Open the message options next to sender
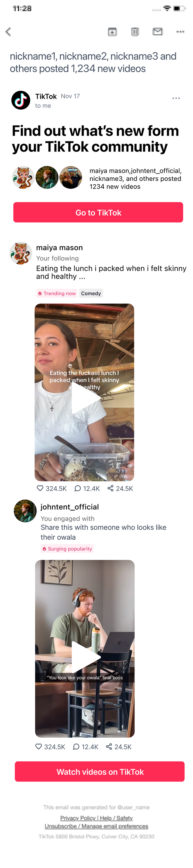The image size is (193, 868). click(x=176, y=98)
